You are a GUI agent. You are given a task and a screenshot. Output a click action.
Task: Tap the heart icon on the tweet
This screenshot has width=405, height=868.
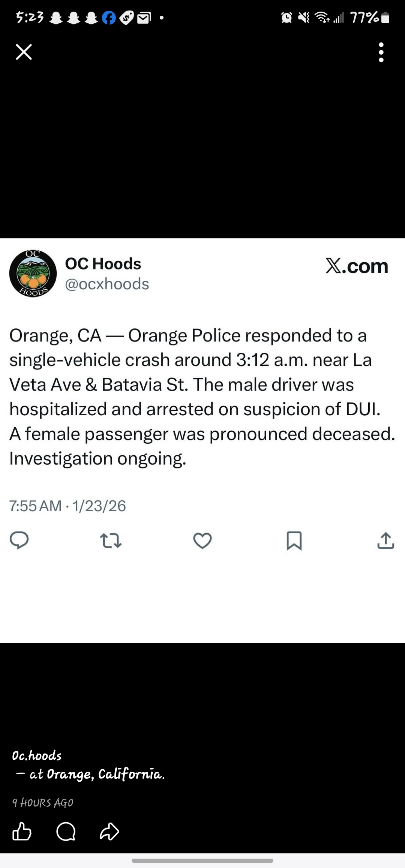(x=202, y=541)
